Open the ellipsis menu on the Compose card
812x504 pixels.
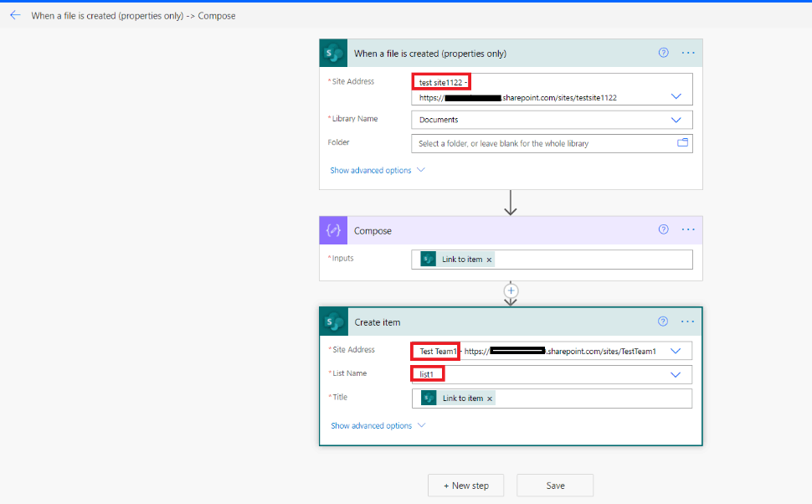click(688, 229)
